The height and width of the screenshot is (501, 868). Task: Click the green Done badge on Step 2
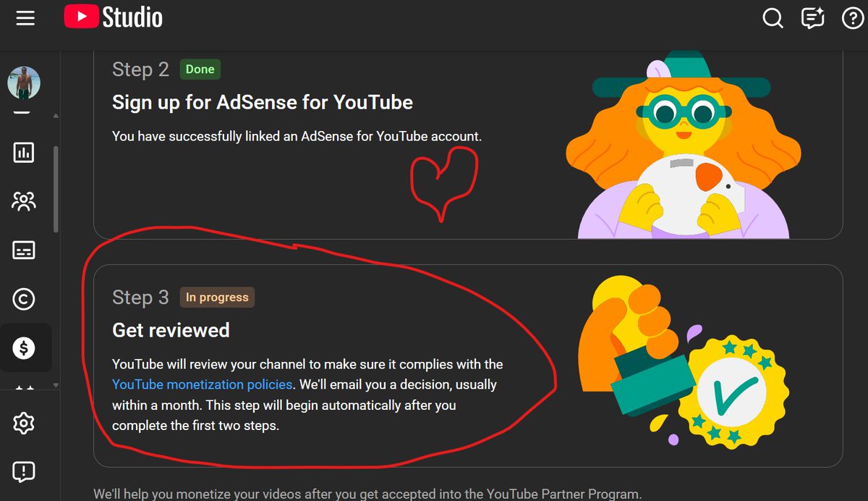pyautogui.click(x=200, y=70)
